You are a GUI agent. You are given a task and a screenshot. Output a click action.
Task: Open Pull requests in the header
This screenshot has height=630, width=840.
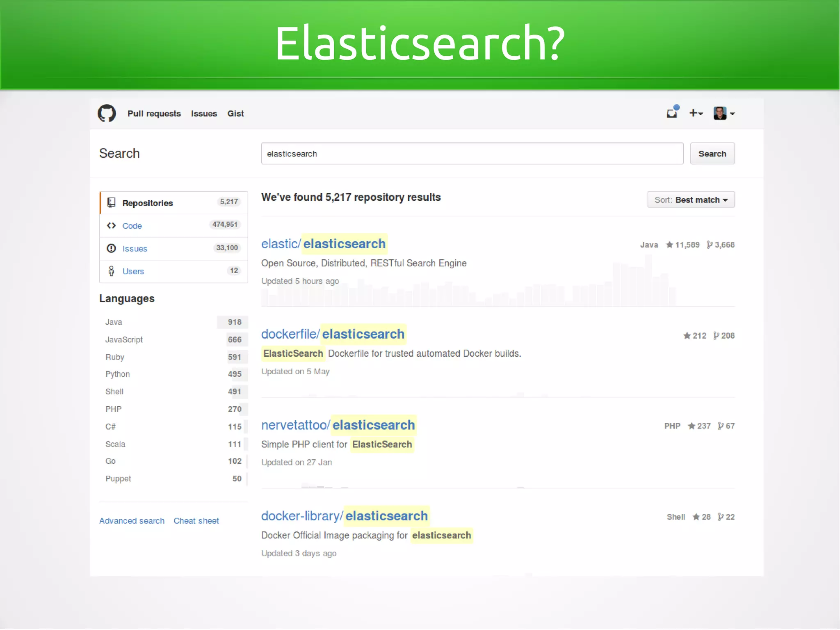coord(154,114)
